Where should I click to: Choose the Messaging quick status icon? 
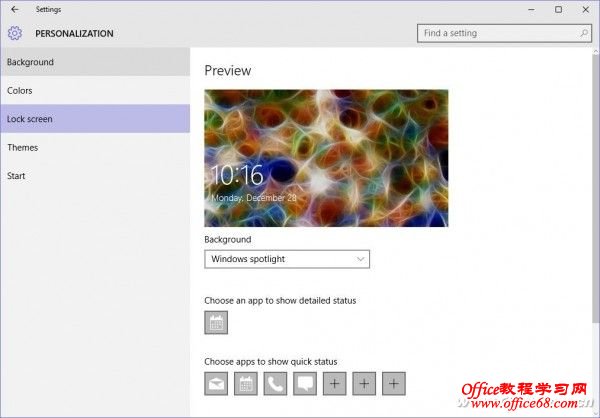tap(305, 383)
